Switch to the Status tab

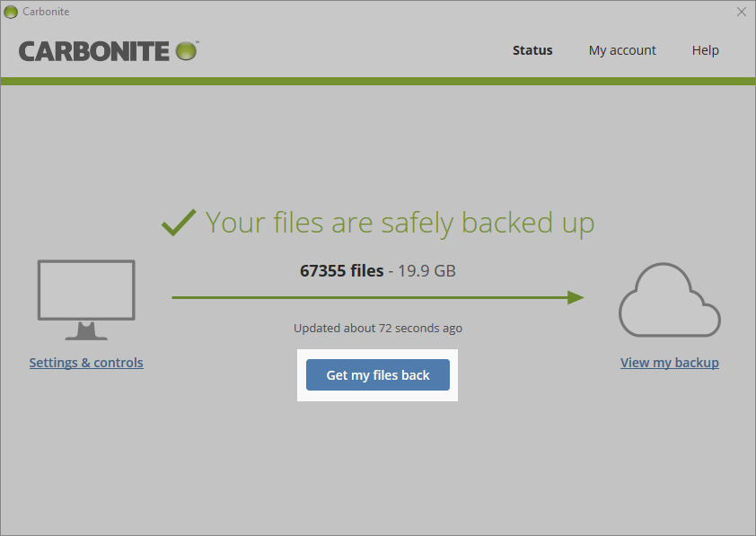(532, 50)
